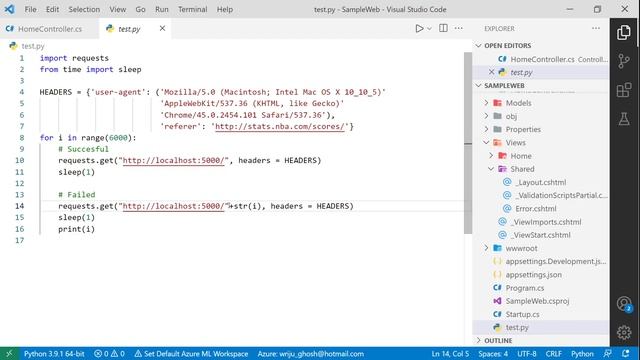Open run options dropdown arrow
This screenshot has height=360, width=640.
click(x=429, y=29)
